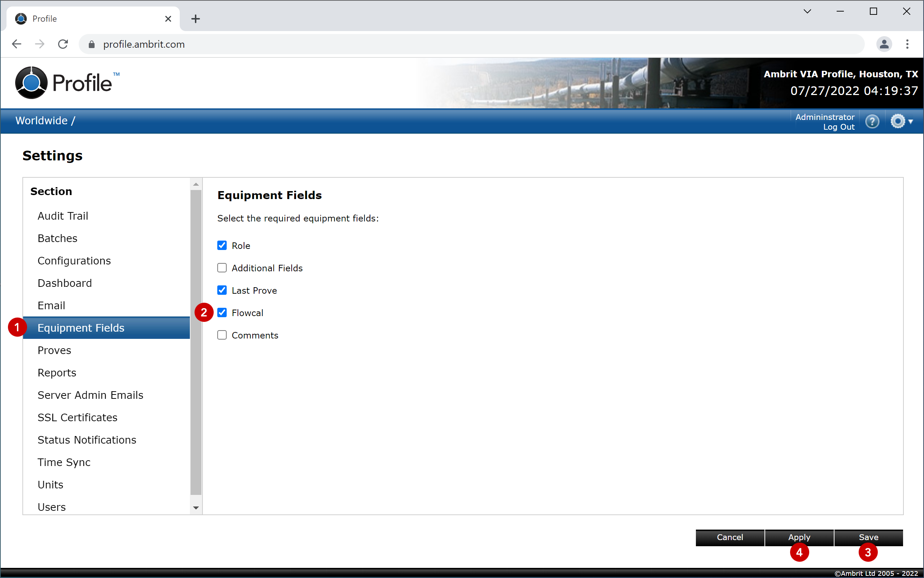Select Server Admin Emails section
The image size is (924, 578).
tap(106, 395)
